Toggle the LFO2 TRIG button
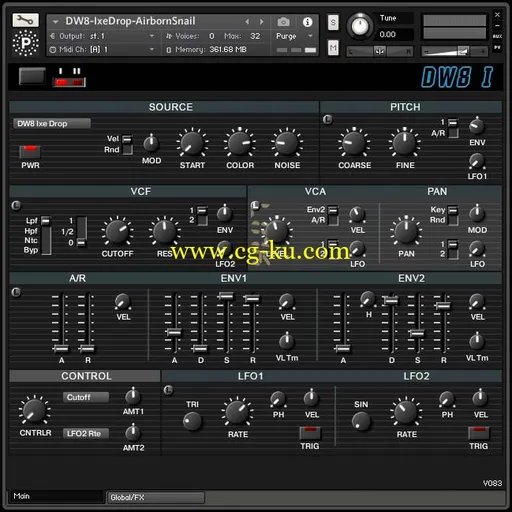Viewport: 512px width, 512px height. (479, 433)
